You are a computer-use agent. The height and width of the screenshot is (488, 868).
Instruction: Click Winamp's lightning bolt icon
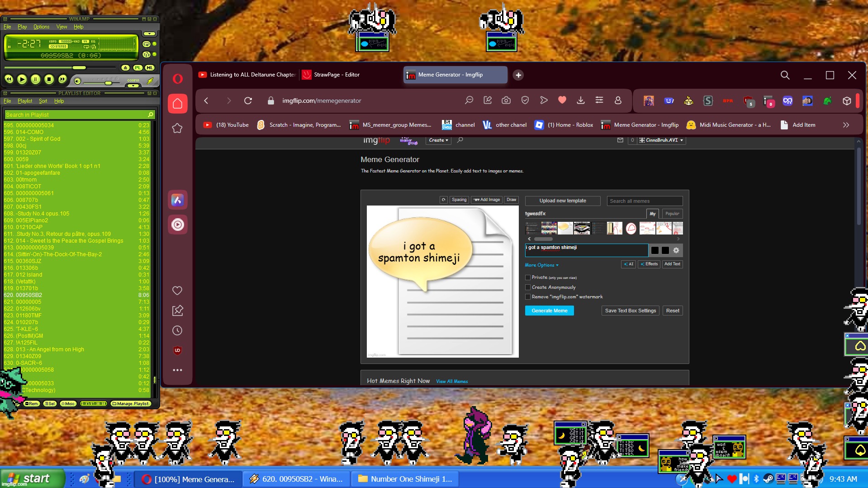tap(150, 81)
